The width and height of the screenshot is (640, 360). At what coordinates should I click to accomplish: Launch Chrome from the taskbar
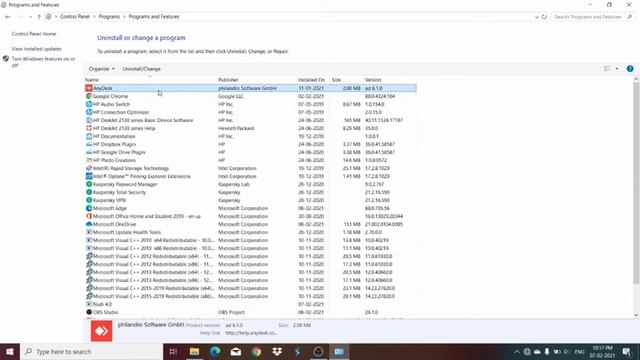point(256,351)
